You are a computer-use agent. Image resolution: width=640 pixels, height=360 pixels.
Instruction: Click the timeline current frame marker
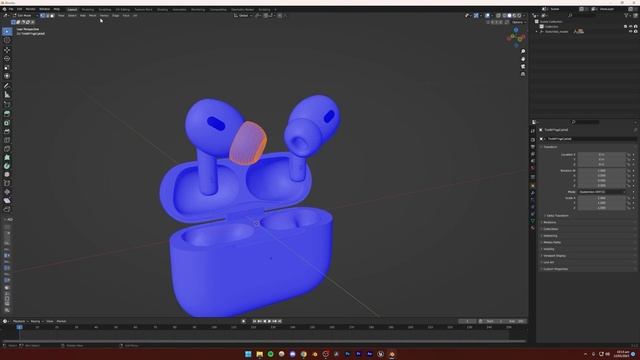(19, 327)
